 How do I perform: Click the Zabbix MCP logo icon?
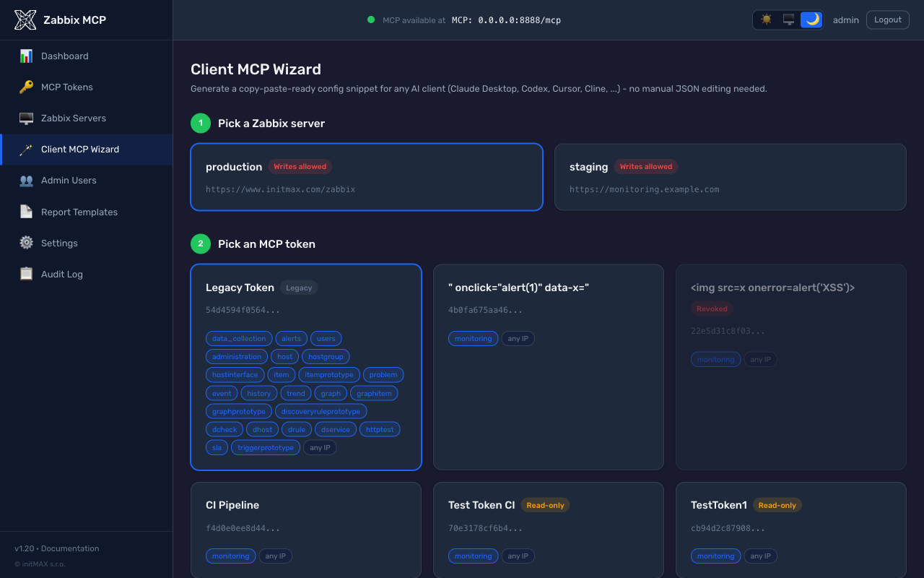point(25,20)
